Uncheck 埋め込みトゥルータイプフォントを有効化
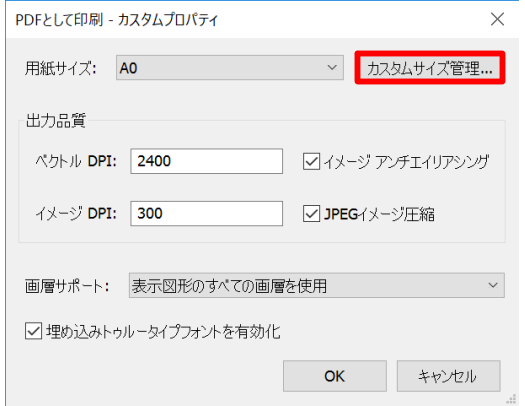Image resolution: width=525 pixels, height=406 pixels. [33, 331]
